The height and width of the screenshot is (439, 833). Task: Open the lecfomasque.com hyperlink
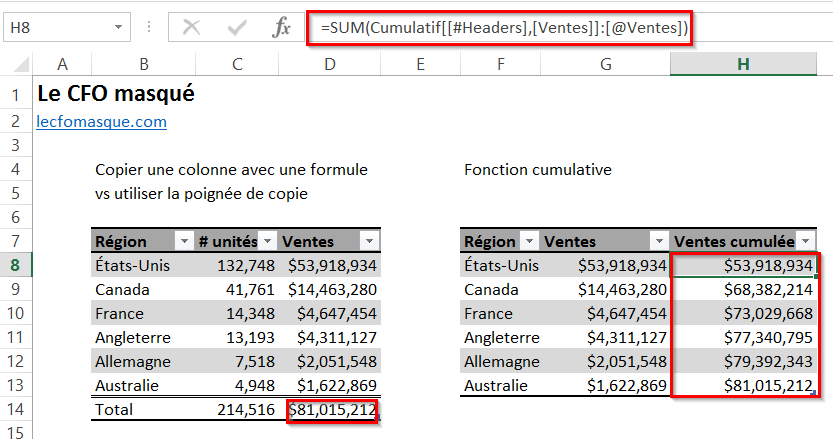[x=101, y=121]
